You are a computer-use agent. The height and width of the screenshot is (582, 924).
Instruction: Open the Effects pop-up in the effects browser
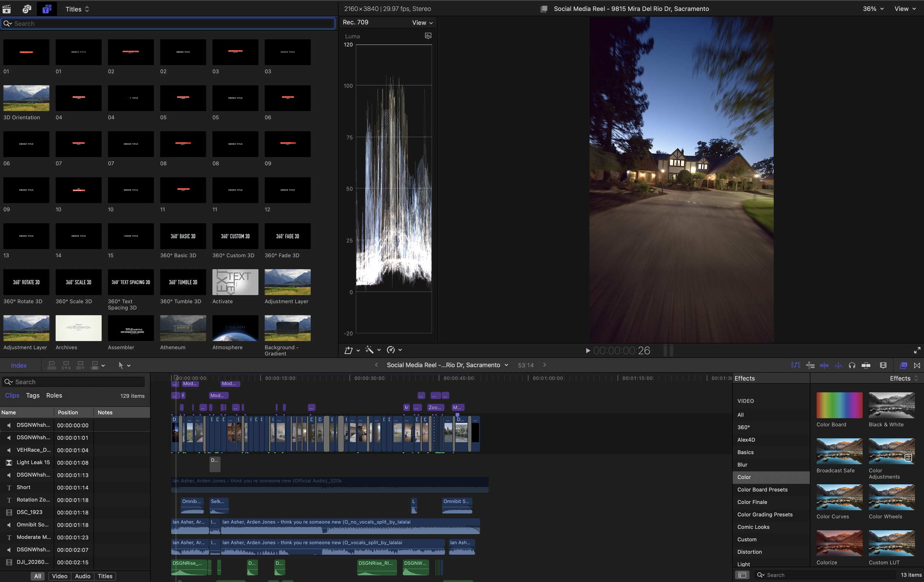904,378
